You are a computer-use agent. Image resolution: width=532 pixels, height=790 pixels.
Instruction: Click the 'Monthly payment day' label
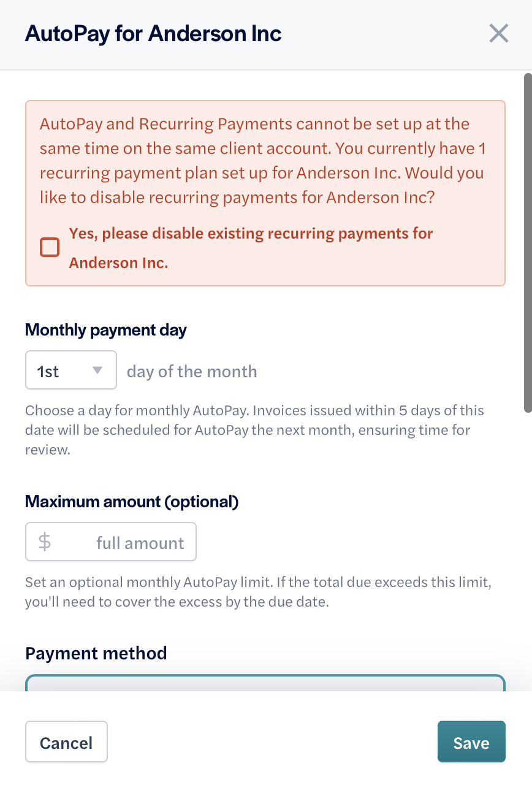[x=105, y=330]
